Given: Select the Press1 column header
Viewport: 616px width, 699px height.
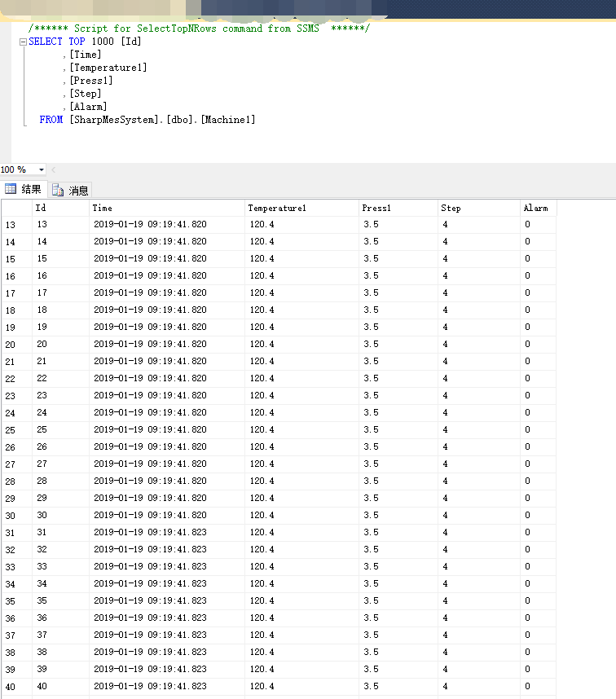Looking at the screenshot, I should [398, 209].
